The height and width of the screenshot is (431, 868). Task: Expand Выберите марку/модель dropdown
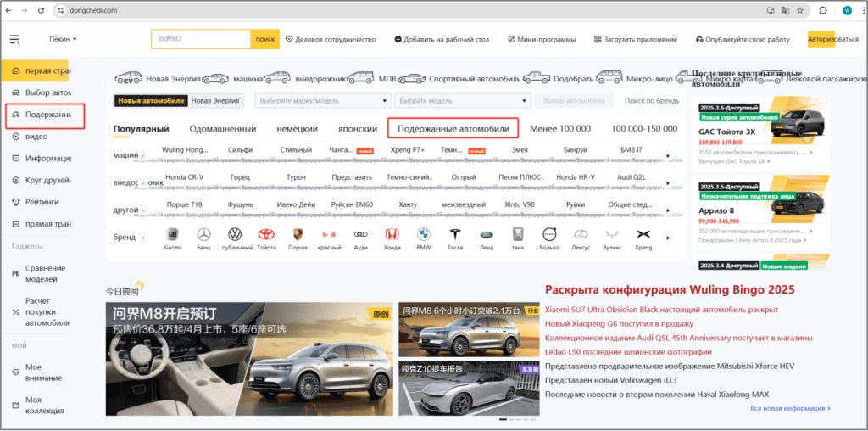(322, 101)
